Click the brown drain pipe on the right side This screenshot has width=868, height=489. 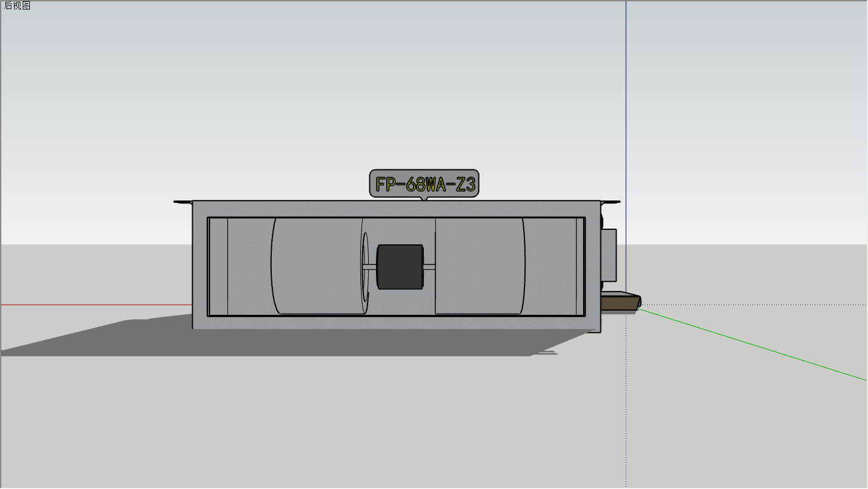point(621,302)
